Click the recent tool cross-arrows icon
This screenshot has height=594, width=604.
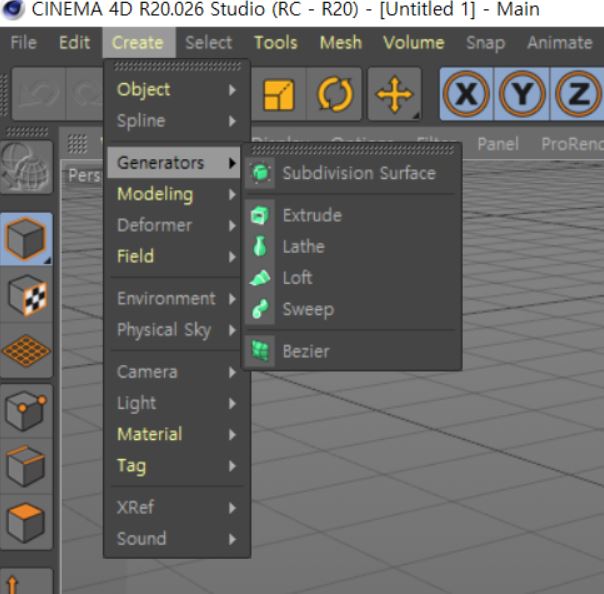click(394, 94)
